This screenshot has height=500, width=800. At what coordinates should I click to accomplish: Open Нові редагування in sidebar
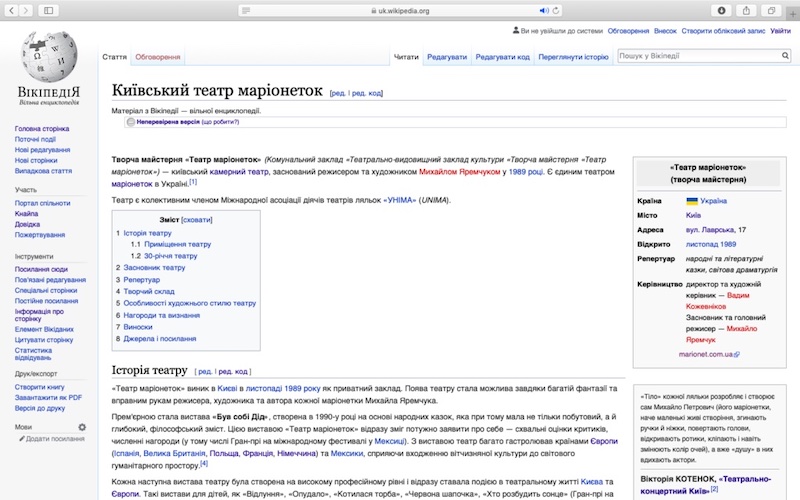42,150
